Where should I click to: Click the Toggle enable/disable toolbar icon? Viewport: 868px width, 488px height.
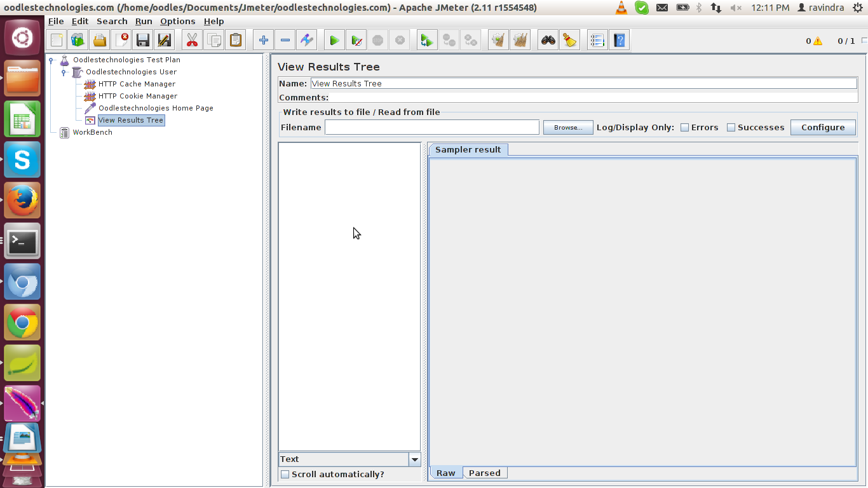(307, 41)
